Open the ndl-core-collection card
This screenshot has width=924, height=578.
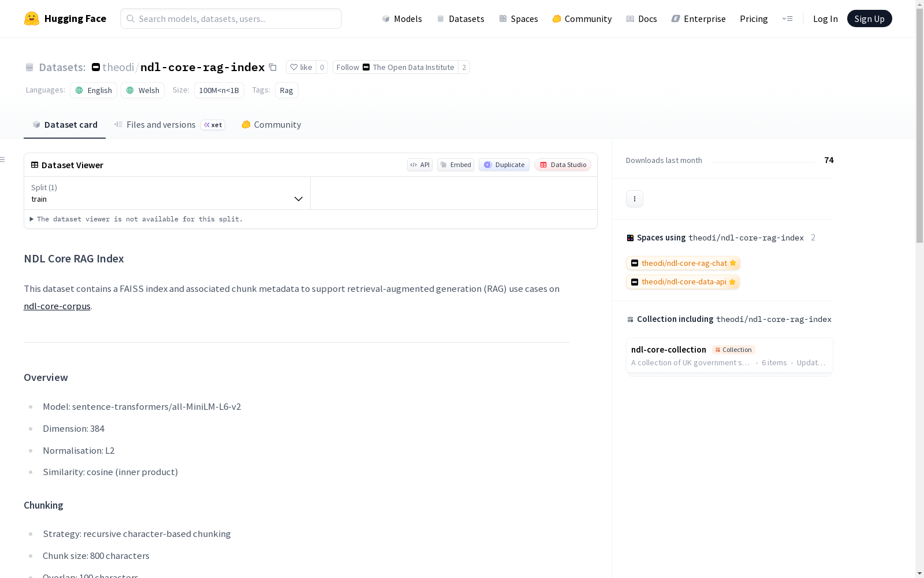pos(729,355)
